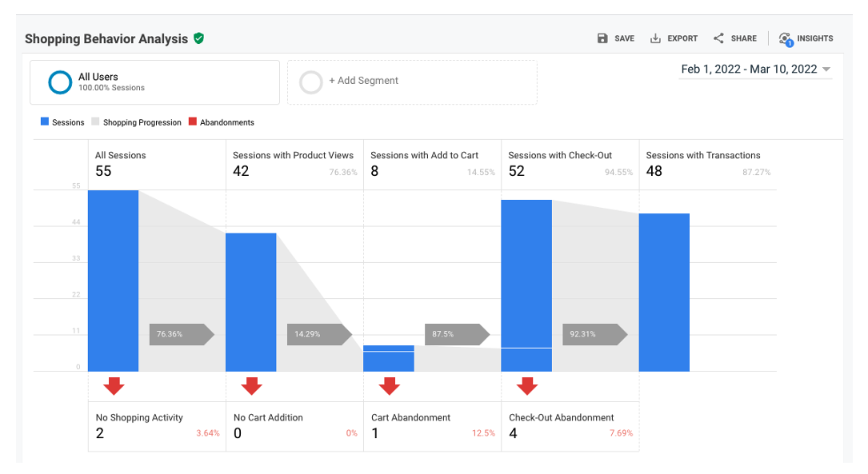Screen dimensions: 868x474
Task: Toggle the All Users segment selection circle
Action: [x=60, y=82]
